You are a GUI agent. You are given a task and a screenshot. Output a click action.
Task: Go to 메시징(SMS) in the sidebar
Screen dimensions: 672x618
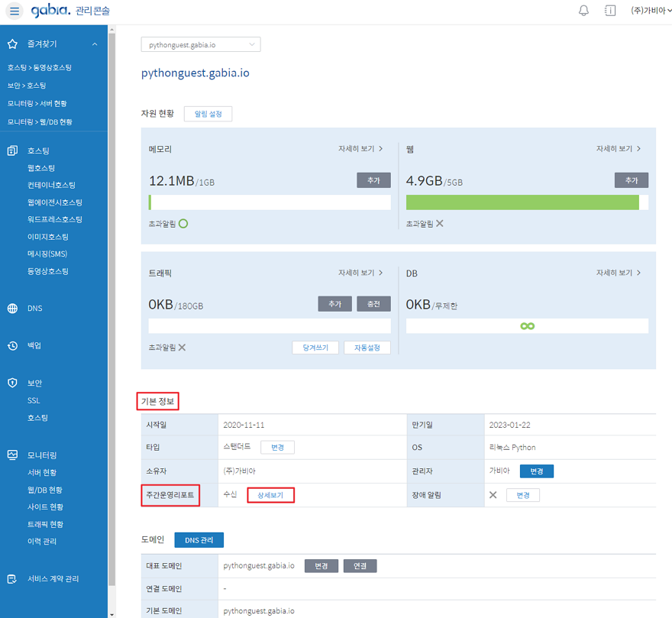(47, 254)
